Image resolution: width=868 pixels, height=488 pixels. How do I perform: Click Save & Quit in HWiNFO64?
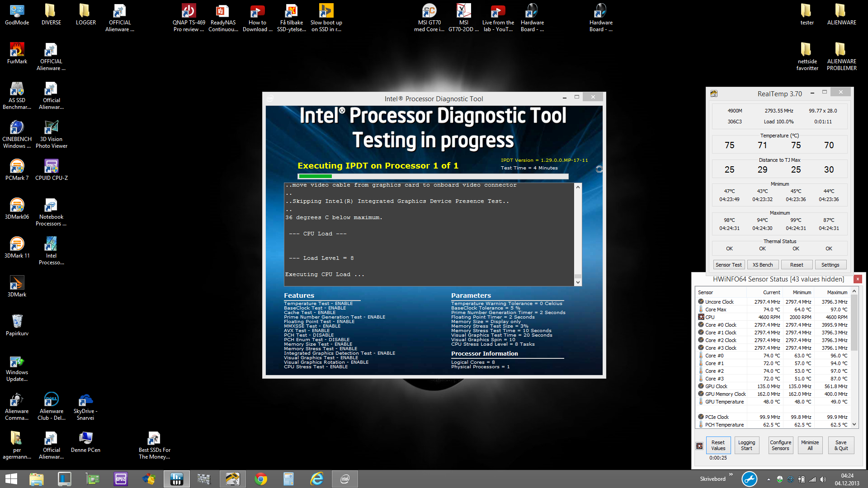coord(841,446)
